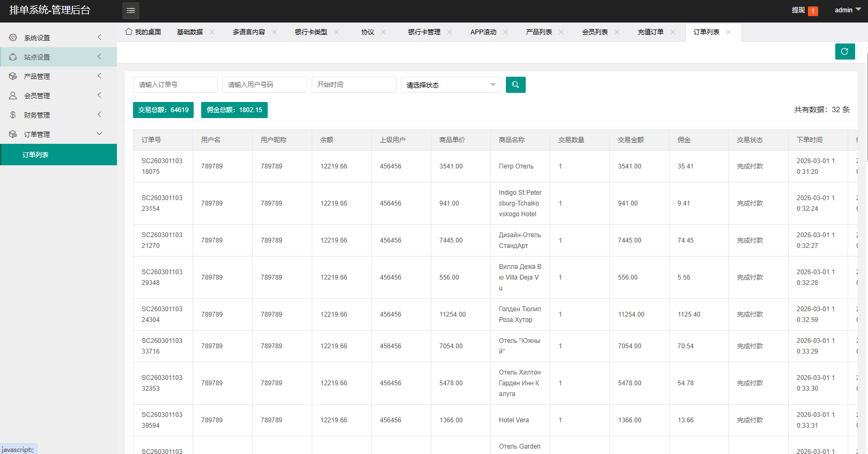Click the 产品管理 cube icon

click(x=13, y=76)
